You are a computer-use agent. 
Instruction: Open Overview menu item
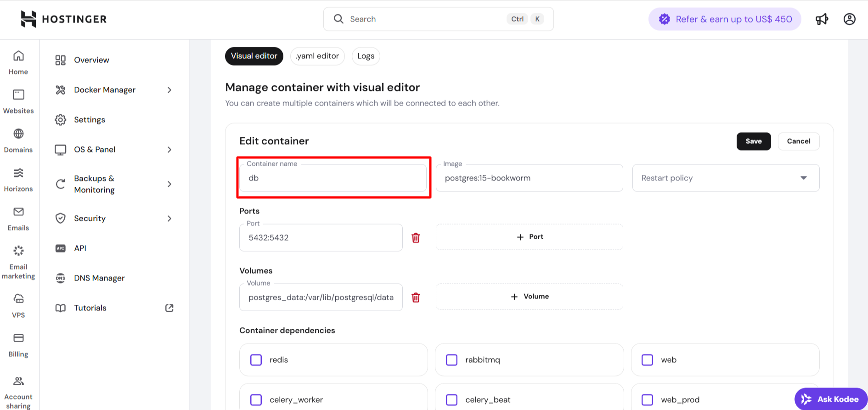point(91,60)
